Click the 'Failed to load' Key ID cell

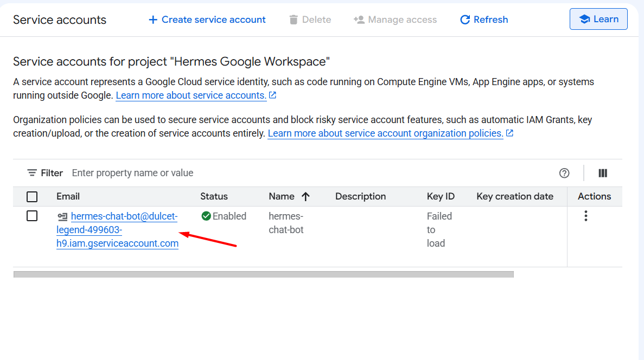point(439,230)
